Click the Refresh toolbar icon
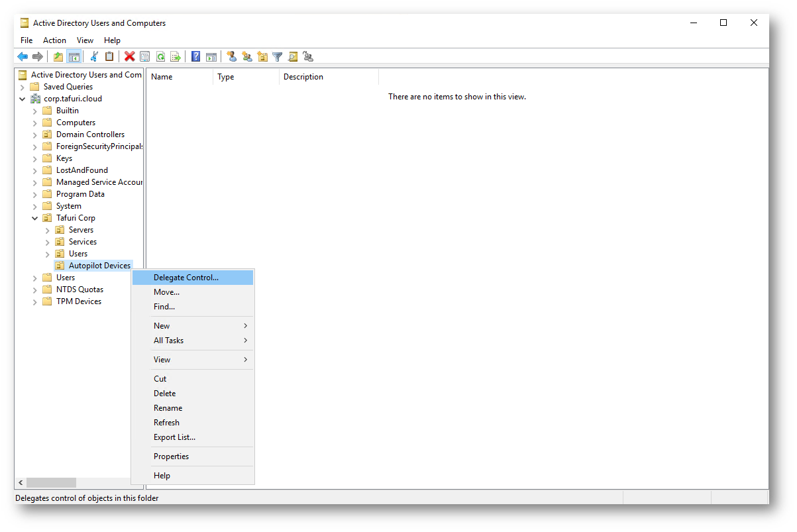 [160, 57]
